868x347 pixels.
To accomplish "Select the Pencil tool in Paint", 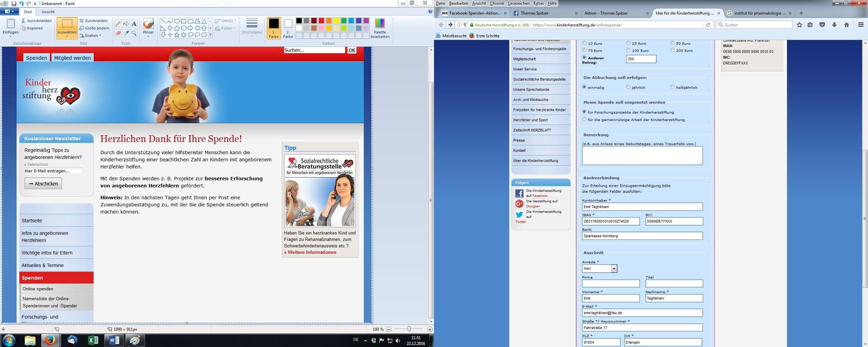I will pos(118,24).
